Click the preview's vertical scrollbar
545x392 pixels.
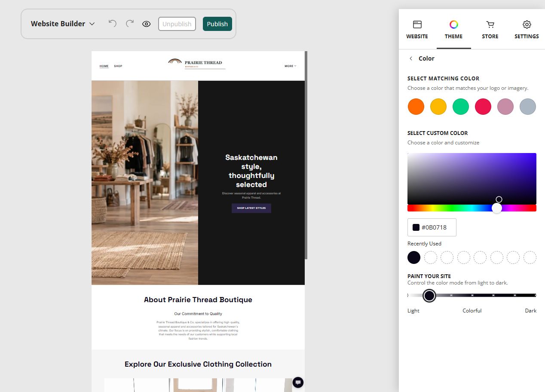click(x=306, y=155)
